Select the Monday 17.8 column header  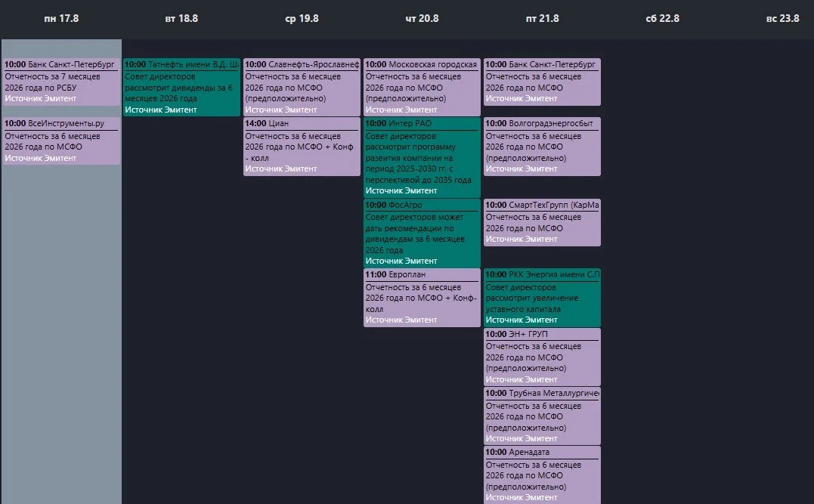[61, 19]
